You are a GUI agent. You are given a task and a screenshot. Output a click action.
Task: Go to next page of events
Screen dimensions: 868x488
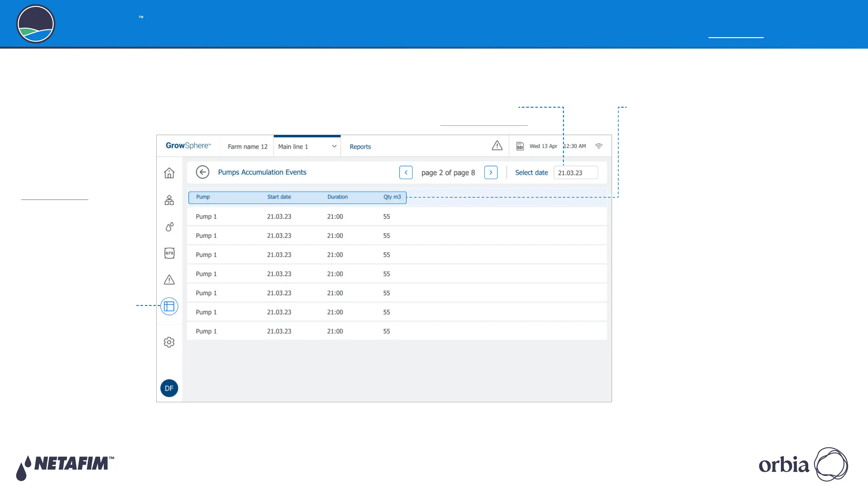[x=491, y=173]
